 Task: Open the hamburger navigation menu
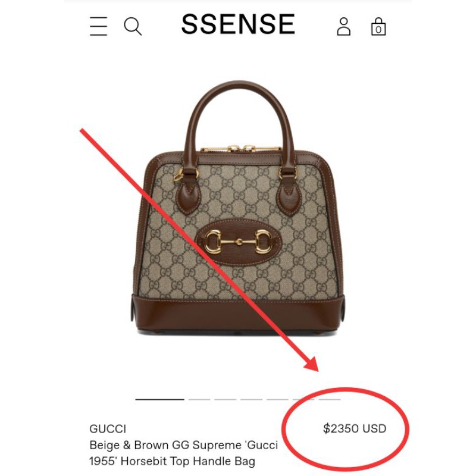pos(99,26)
